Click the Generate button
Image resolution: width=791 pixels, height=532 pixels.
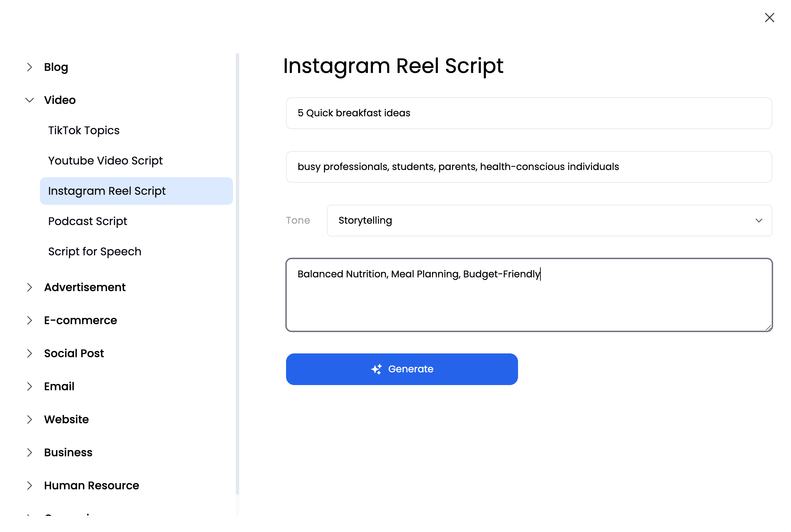[x=402, y=369]
